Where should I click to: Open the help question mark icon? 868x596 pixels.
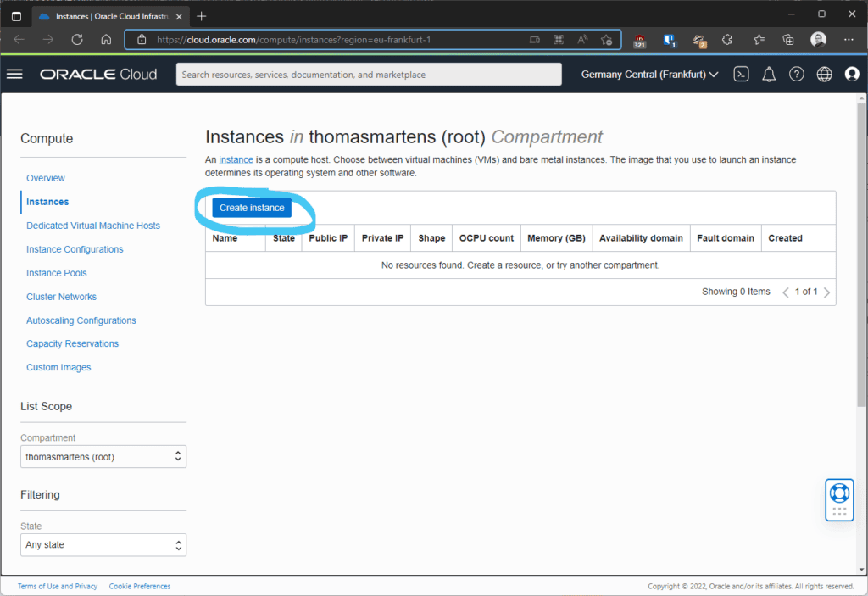[796, 75]
